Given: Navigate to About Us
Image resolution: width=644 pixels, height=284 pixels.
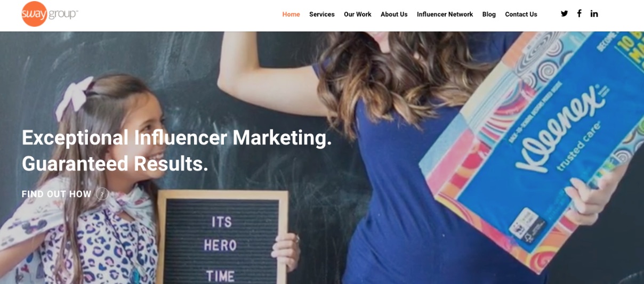Looking at the screenshot, I should [x=394, y=14].
